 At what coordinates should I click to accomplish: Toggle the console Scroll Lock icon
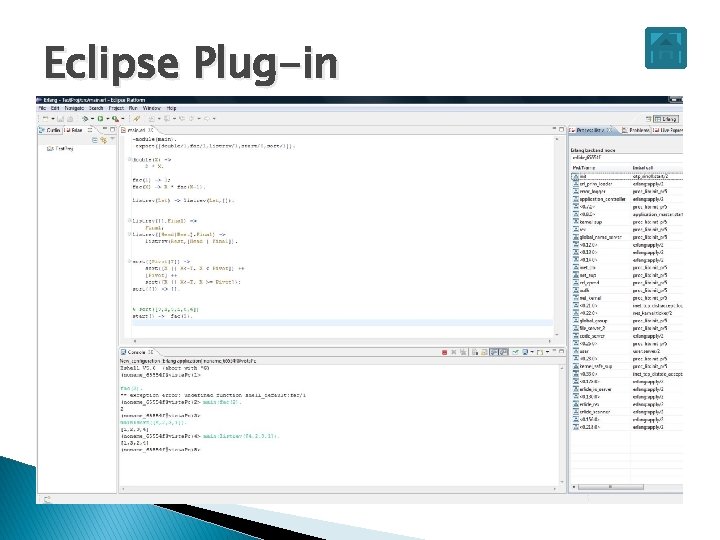[x=484, y=352]
